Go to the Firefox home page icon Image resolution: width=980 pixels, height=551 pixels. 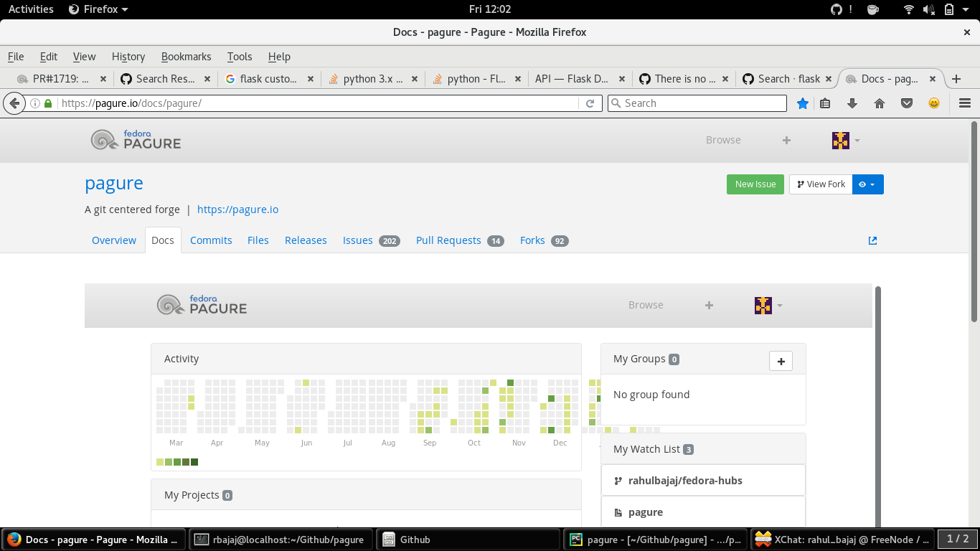click(x=880, y=103)
